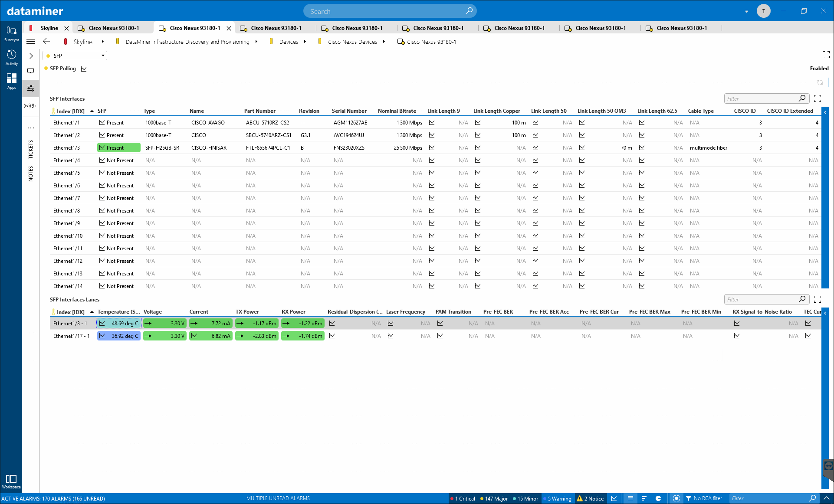Click the hamburger menu icon beside back arrow
Viewport: 834px width, 504px height.
click(x=31, y=42)
